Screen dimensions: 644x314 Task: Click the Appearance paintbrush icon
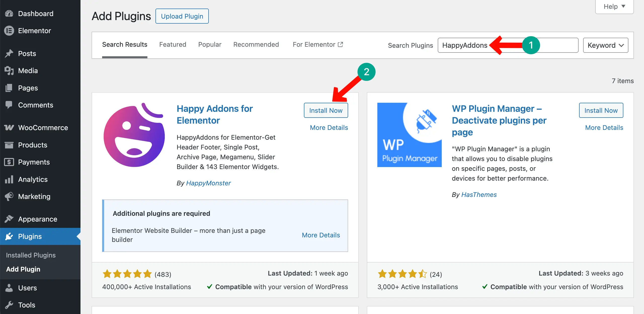coord(9,219)
